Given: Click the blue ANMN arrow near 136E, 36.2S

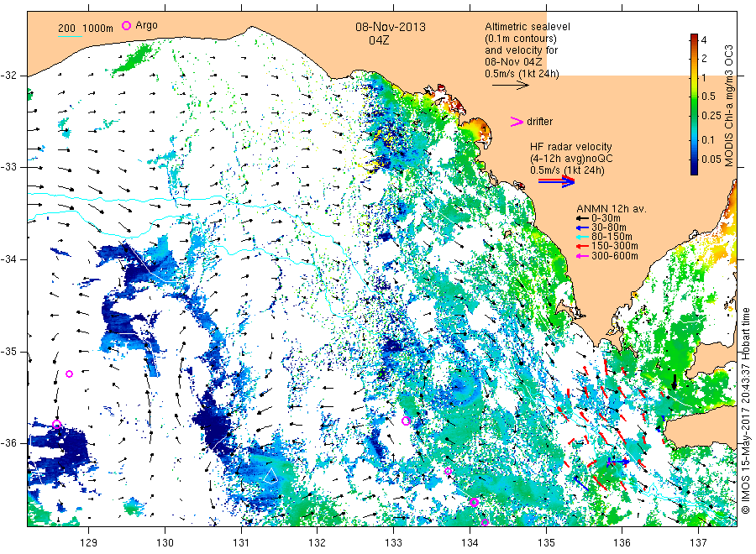Looking at the screenshot, I should [x=618, y=462].
